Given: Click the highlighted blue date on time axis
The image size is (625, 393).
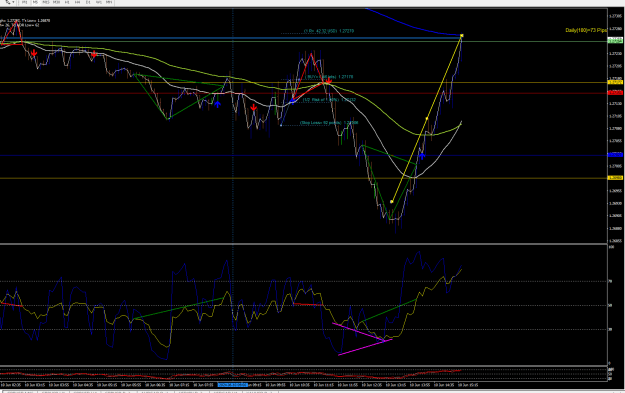Looking at the screenshot, I should [x=233, y=385].
